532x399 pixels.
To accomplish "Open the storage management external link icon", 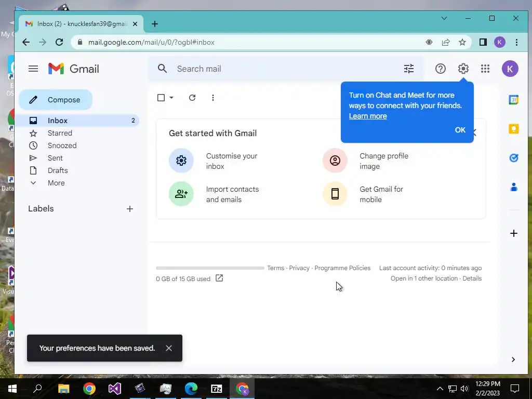I will click(x=219, y=278).
